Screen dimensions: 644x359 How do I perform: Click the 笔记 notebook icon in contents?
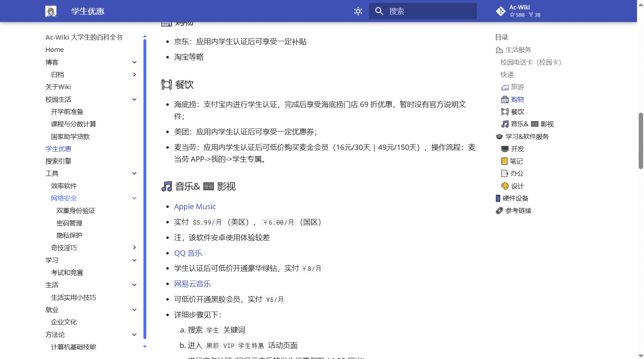(505, 161)
